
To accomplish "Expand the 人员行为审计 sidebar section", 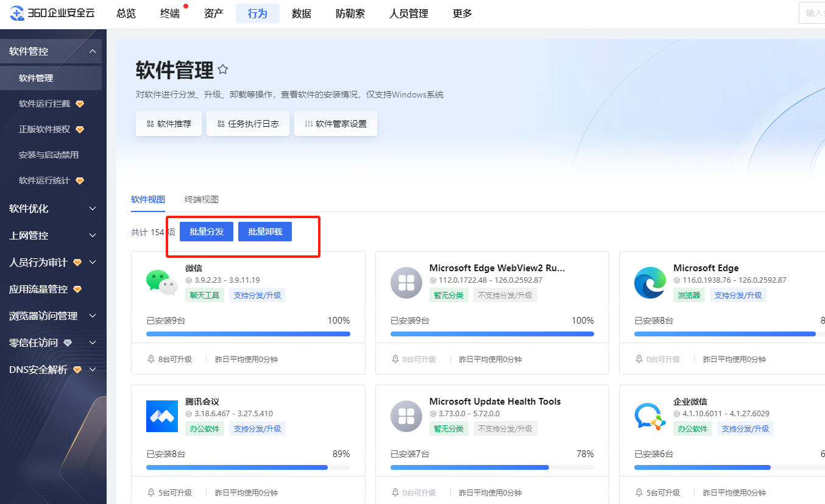I will tap(93, 263).
